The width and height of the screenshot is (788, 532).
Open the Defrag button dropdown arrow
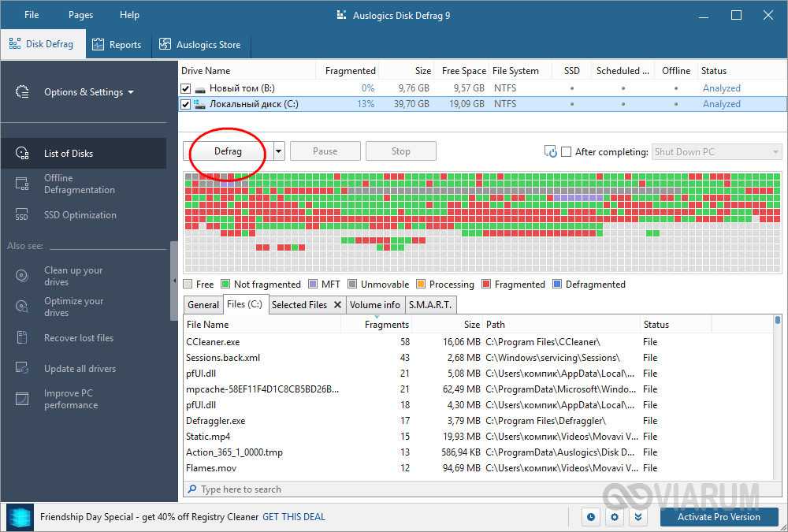click(x=279, y=151)
